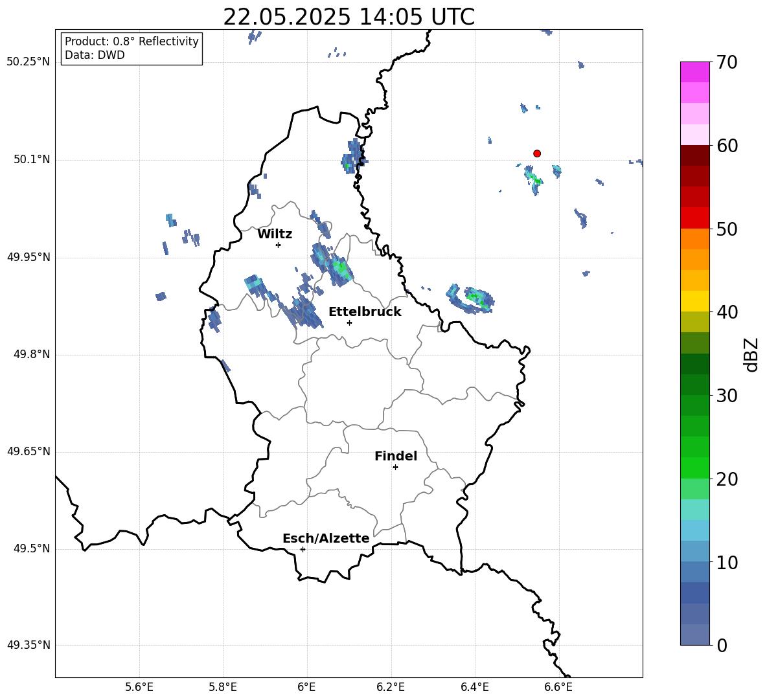Screen dimensions: 767x700
Task: Click the 5.6°E longitude label
Action: click(x=139, y=687)
